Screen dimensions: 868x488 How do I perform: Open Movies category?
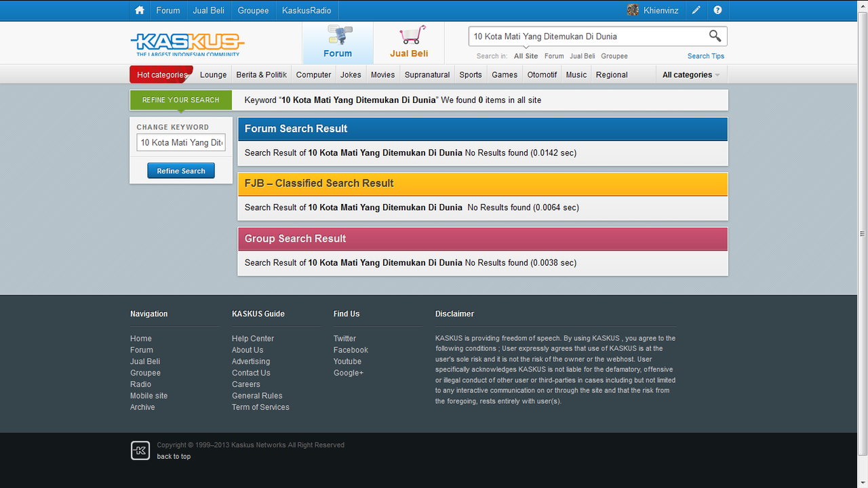point(383,75)
